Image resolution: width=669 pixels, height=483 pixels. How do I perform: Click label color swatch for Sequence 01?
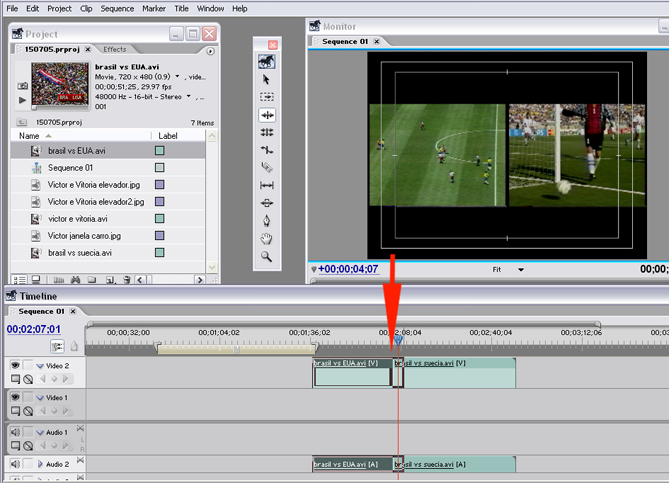click(159, 168)
